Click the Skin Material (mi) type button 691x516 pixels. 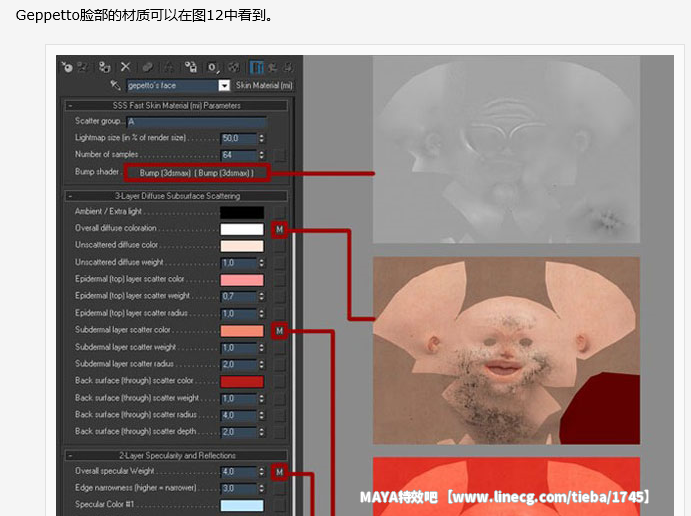[x=264, y=85]
